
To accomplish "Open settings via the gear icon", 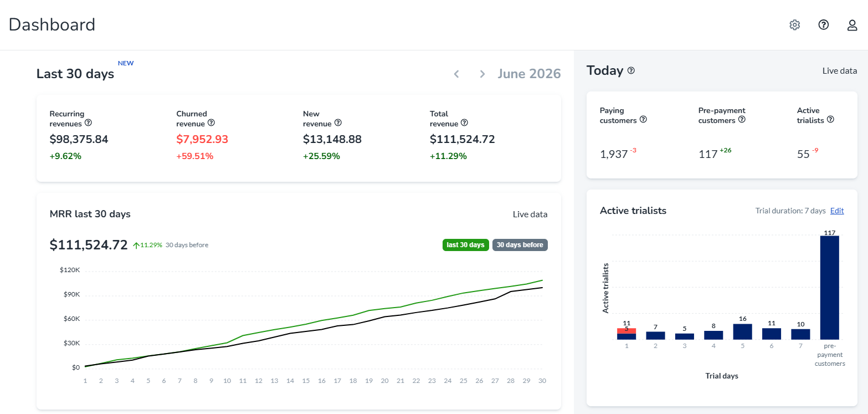I will [x=795, y=25].
